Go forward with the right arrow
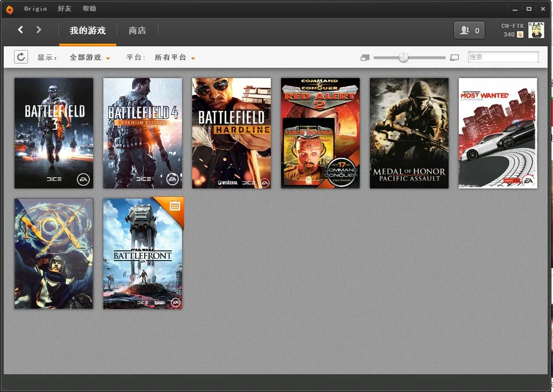The height and width of the screenshot is (392, 553). [39, 30]
